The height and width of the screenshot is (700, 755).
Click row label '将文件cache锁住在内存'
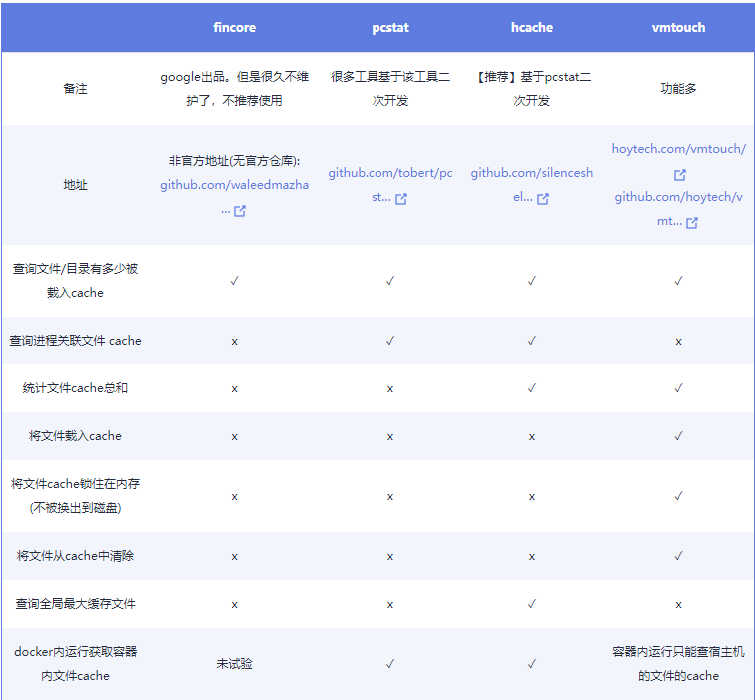[75, 484]
